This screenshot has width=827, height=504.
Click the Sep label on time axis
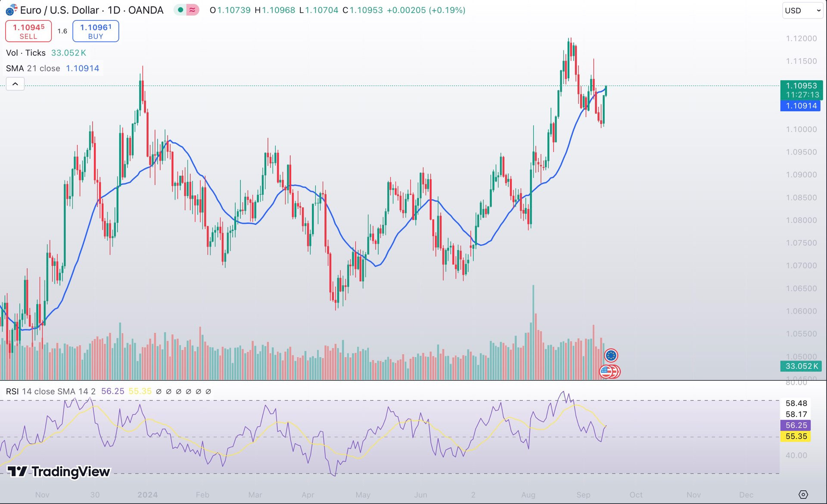click(x=583, y=495)
